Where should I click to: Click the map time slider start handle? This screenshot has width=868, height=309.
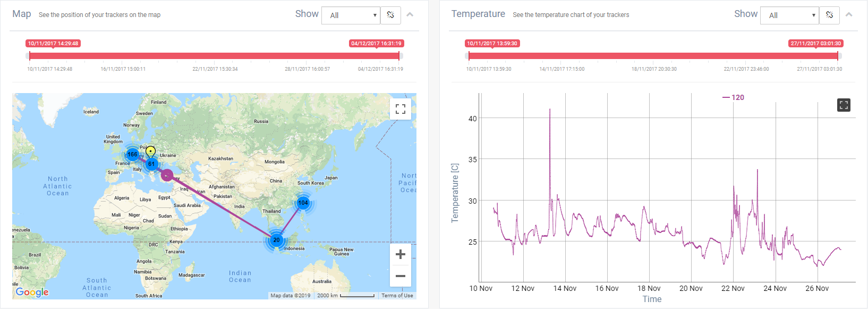29,56
